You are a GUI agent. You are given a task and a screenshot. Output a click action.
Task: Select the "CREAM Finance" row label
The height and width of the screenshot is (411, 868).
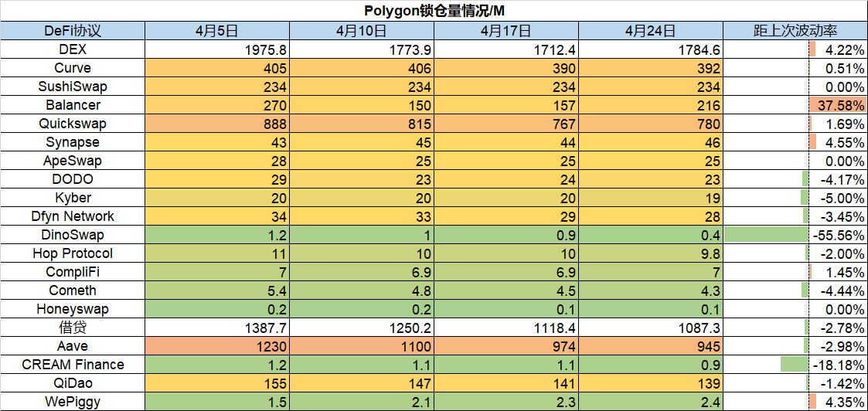tap(72, 365)
